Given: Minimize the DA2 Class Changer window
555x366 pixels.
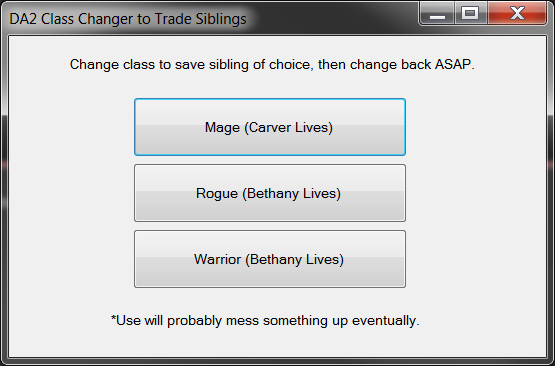Looking at the screenshot, I should (437, 13).
